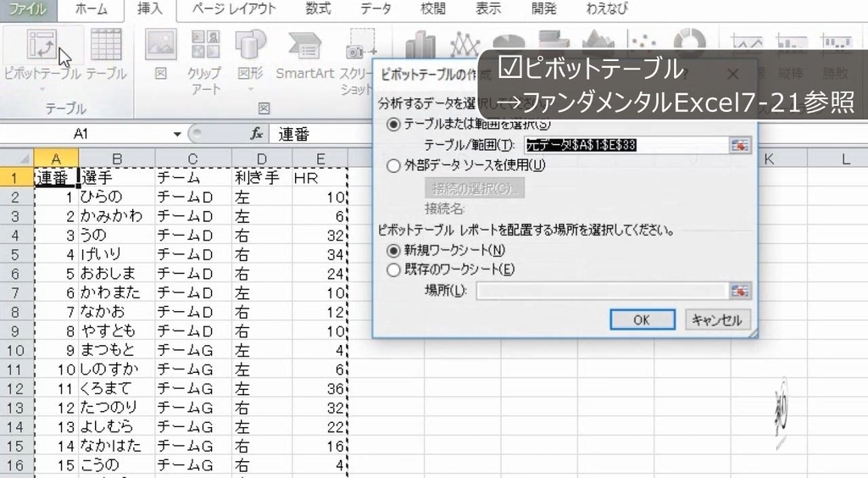Expand the 図形 dropdown arrow
This screenshot has width=868, height=478.
(250, 88)
